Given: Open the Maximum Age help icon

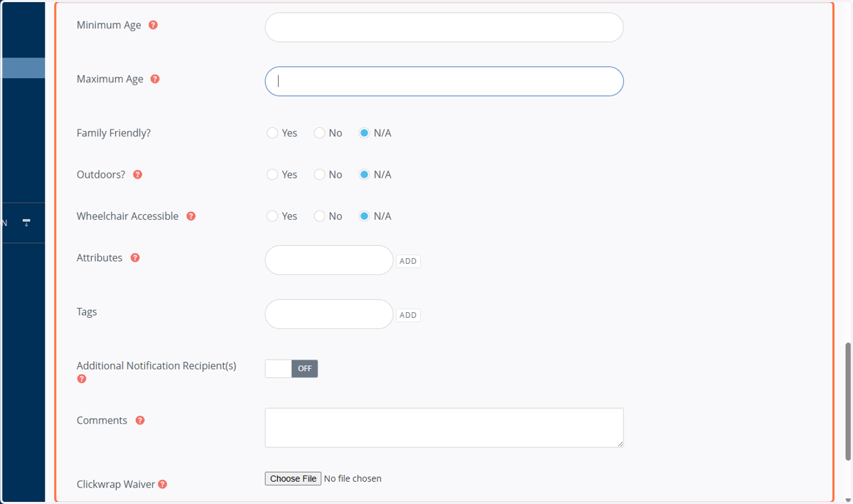Looking at the screenshot, I should click(155, 79).
